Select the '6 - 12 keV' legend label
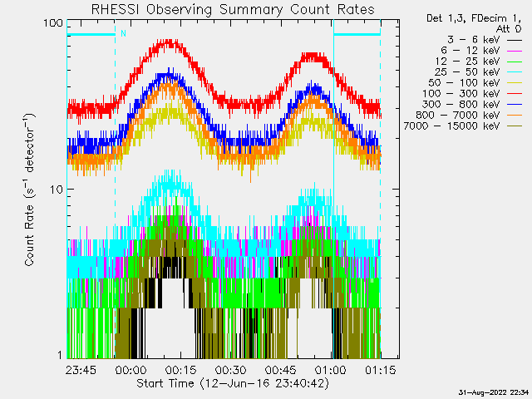Image resolution: width=532 pixels, height=399 pixels. (470, 51)
